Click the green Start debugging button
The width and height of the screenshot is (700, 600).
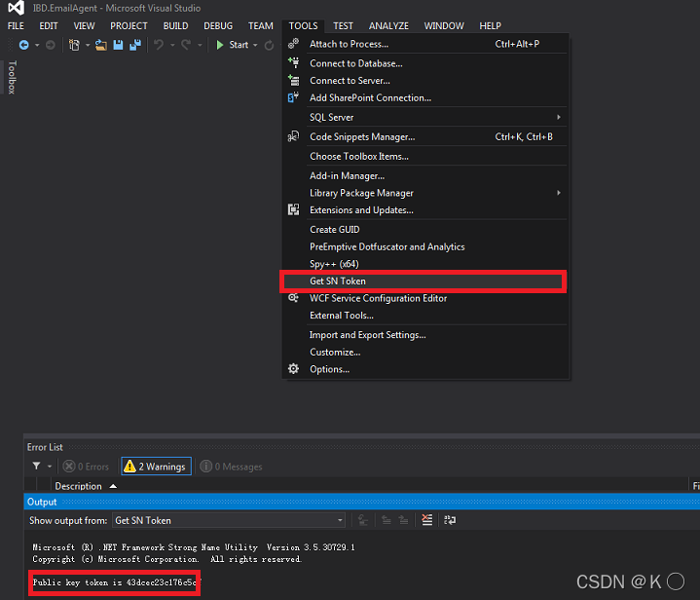pyautogui.click(x=232, y=45)
